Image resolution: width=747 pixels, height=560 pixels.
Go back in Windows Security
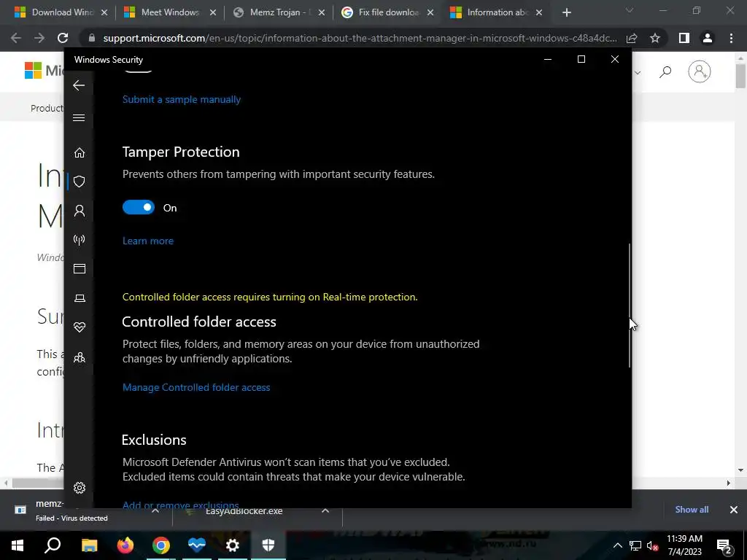point(79,86)
